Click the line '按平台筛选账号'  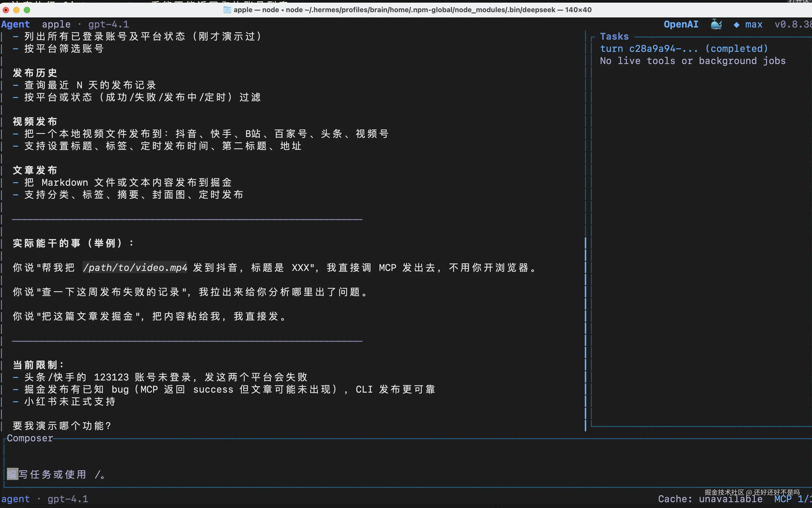(x=58, y=49)
